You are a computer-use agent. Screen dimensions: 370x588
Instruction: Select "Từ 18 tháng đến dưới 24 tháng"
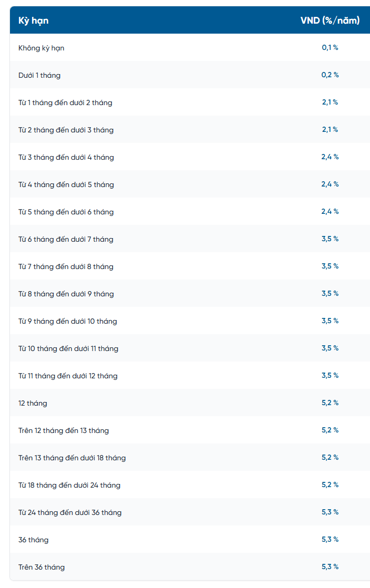point(69,485)
